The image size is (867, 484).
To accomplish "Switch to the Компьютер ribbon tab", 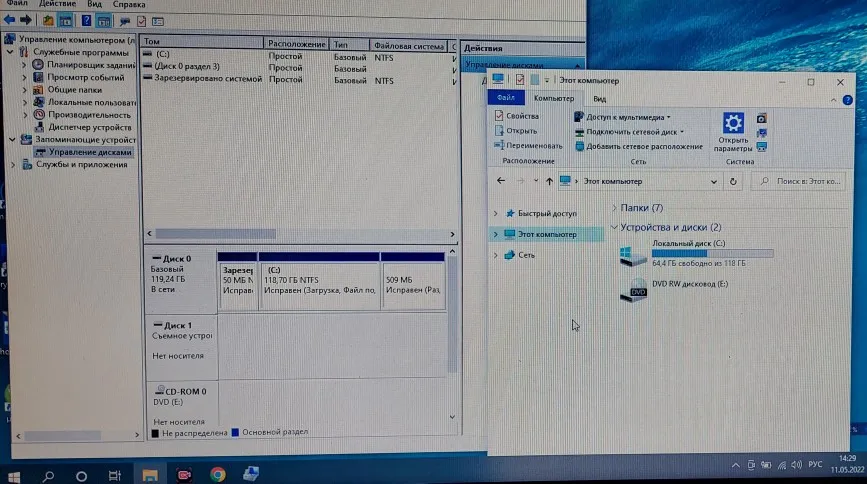I will pos(553,98).
